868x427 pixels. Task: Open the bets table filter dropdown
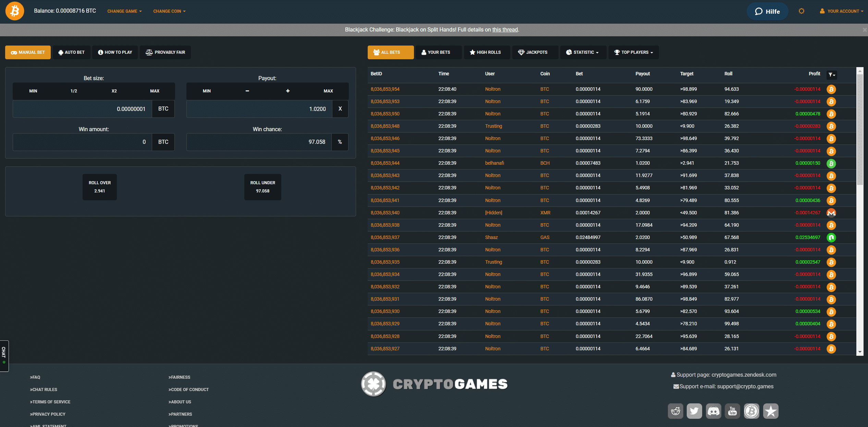tap(832, 75)
